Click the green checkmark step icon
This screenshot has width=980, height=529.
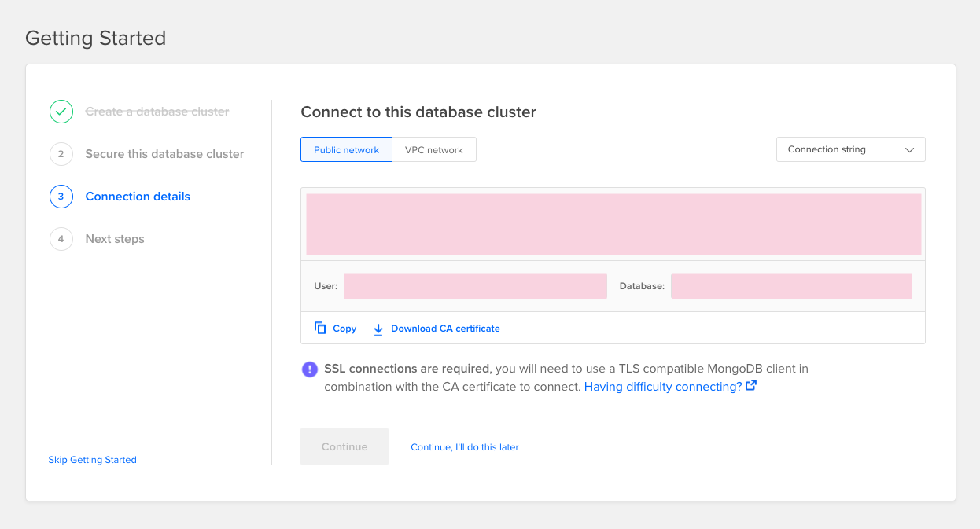61,112
